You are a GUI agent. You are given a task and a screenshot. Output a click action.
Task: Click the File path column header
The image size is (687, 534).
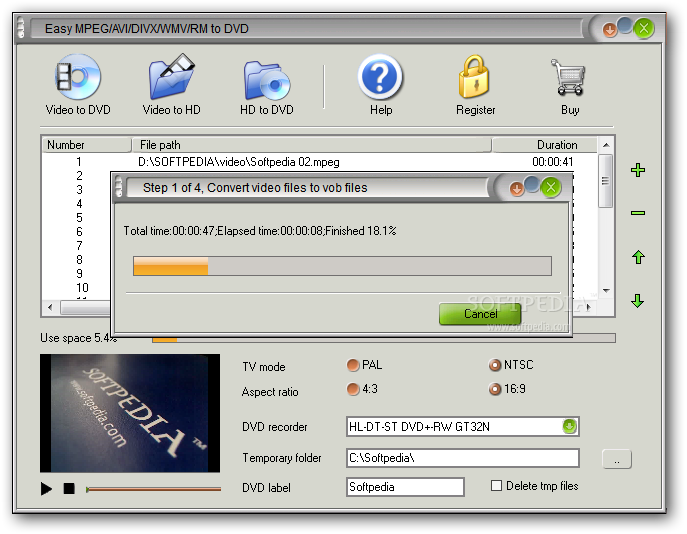click(x=311, y=145)
